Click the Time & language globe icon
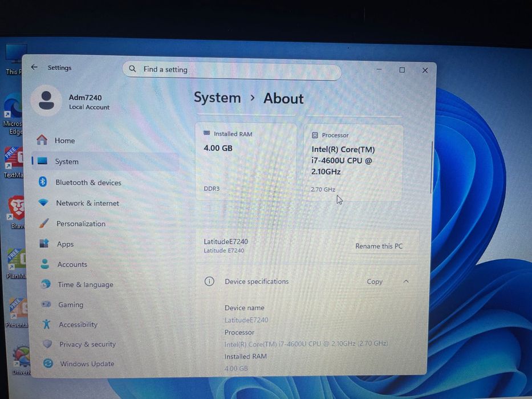 46,284
